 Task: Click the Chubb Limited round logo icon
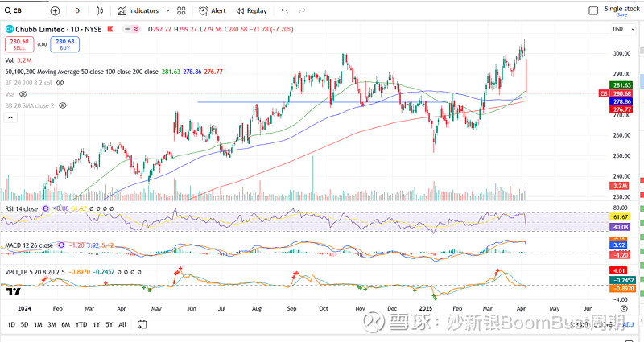tap(9, 29)
